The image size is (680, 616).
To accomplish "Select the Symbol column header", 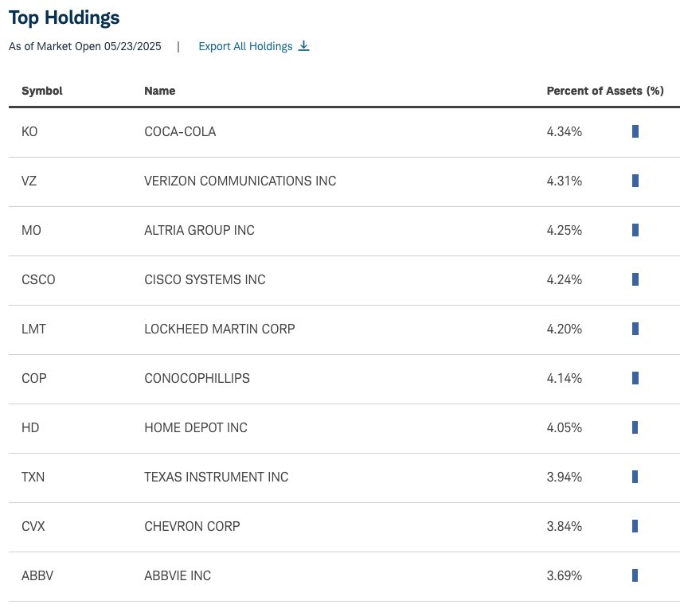I will pyautogui.click(x=42, y=91).
